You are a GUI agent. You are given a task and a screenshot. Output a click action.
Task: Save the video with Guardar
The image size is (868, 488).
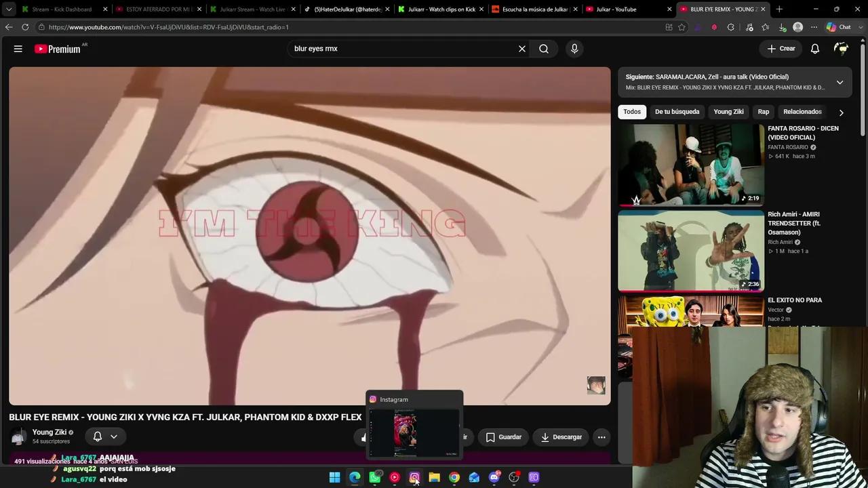tap(504, 437)
